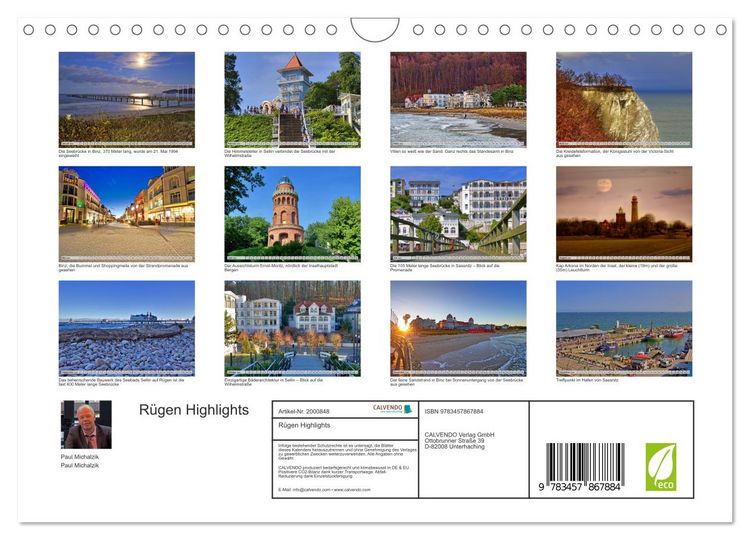Select the beach villas in Binz photo

[458, 99]
